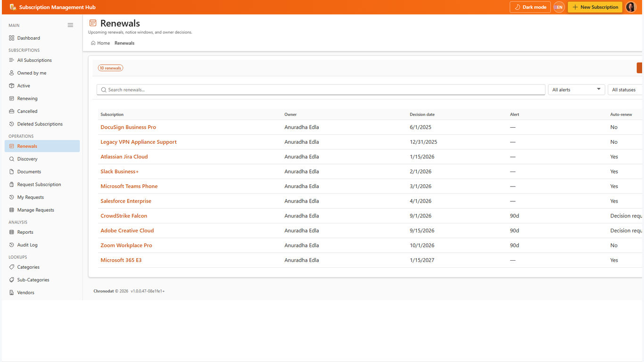Open Categories menu item

(42, 267)
